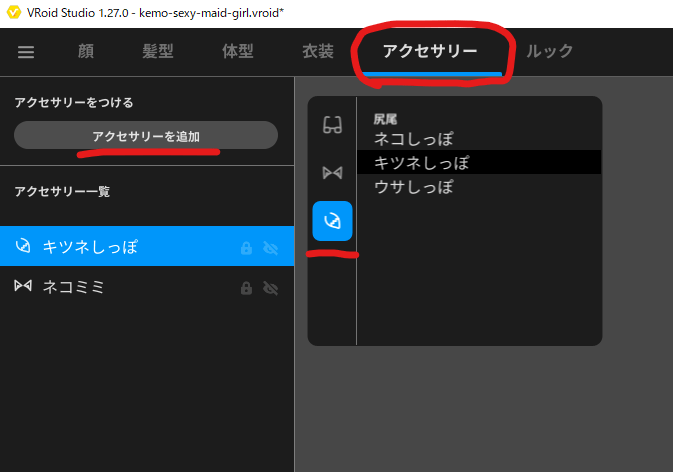Screen dimensions: 673x472
Task: Switch to the 髪型 tab
Action: (158, 52)
